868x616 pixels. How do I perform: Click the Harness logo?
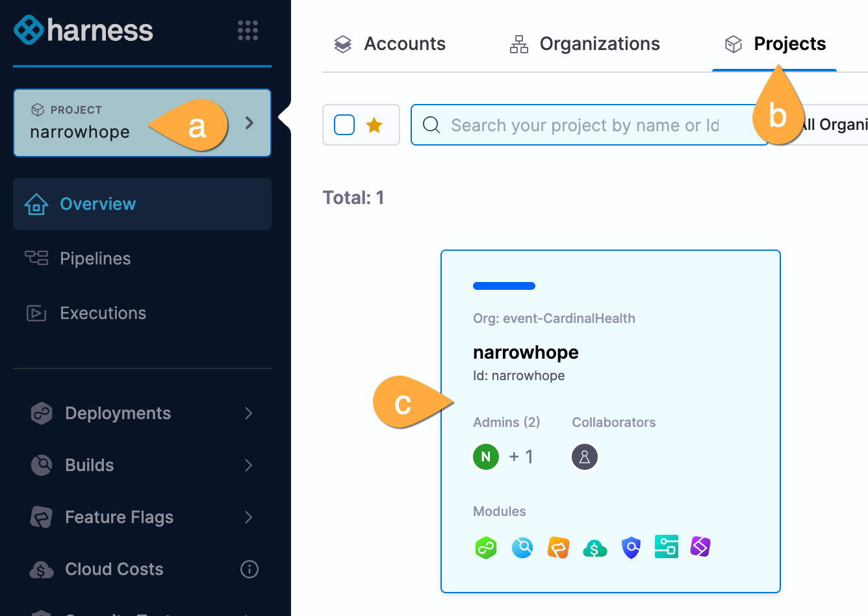[84, 31]
